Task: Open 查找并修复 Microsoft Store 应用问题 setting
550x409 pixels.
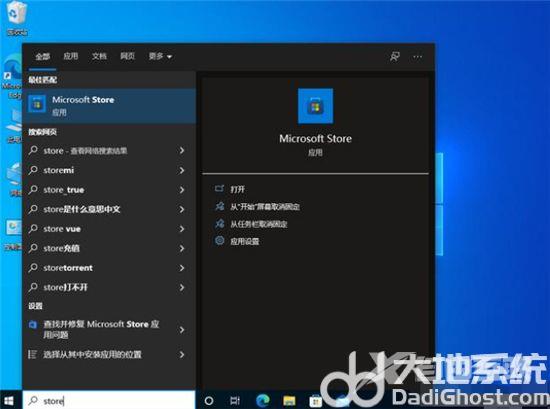Action: (109, 329)
